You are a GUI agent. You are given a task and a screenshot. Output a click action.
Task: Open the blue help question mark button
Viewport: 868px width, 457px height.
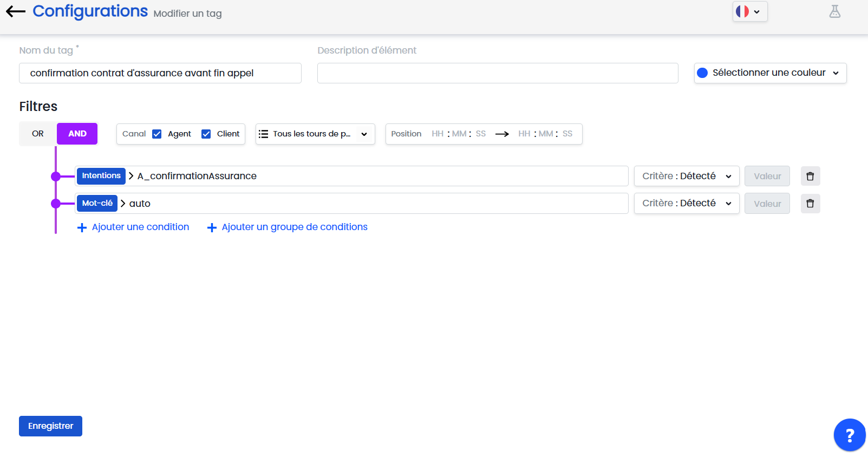click(x=849, y=435)
